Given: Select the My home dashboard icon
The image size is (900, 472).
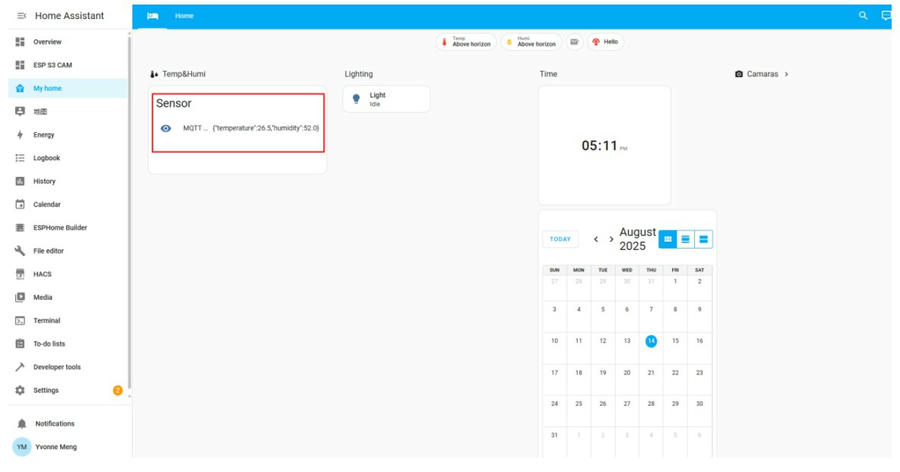Looking at the screenshot, I should pyautogui.click(x=20, y=88).
